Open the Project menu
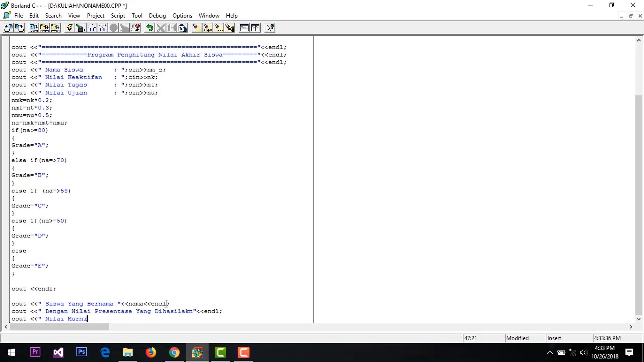 (95, 16)
